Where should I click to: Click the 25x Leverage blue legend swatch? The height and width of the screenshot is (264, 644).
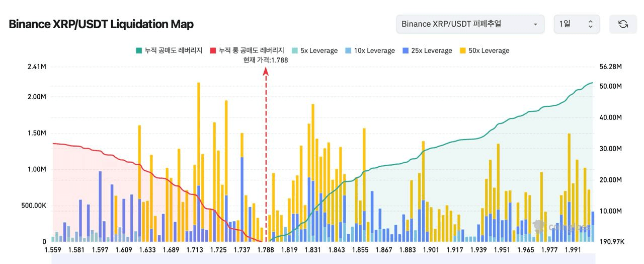coord(406,50)
